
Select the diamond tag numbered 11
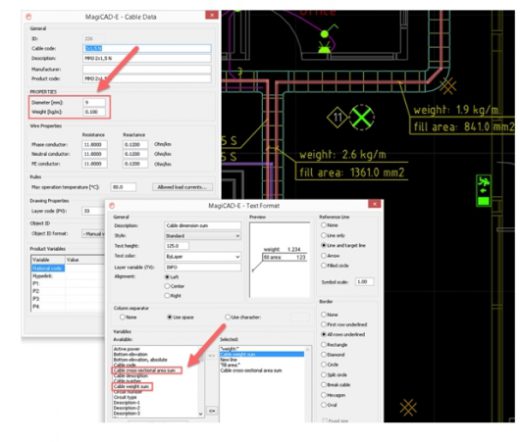338,117
